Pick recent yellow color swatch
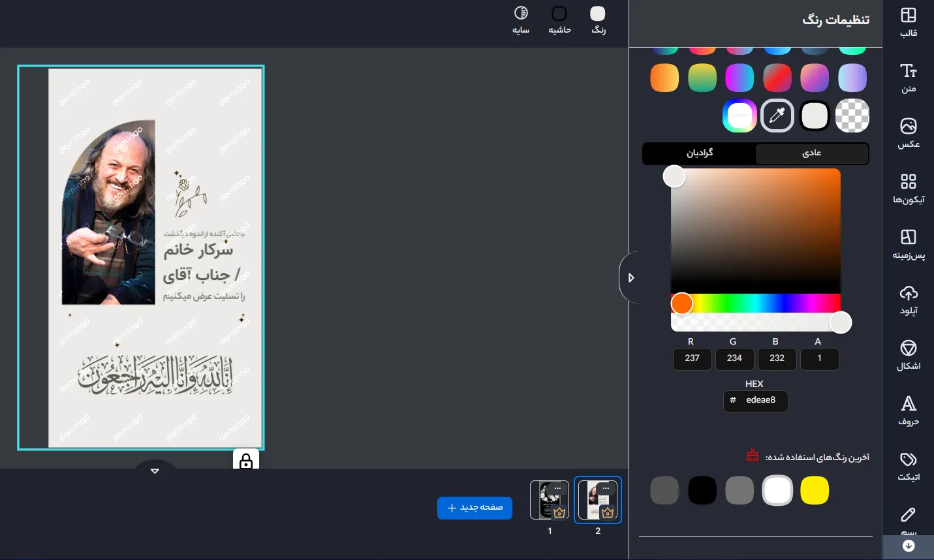This screenshot has height=560, width=934. point(815,491)
